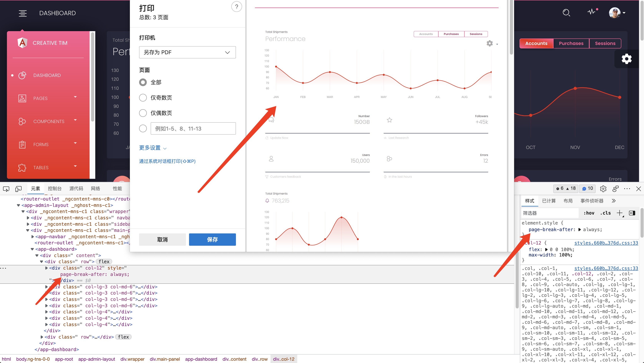The width and height of the screenshot is (644, 363).
Task: Open the large settings gear panel
Action: (x=627, y=59)
